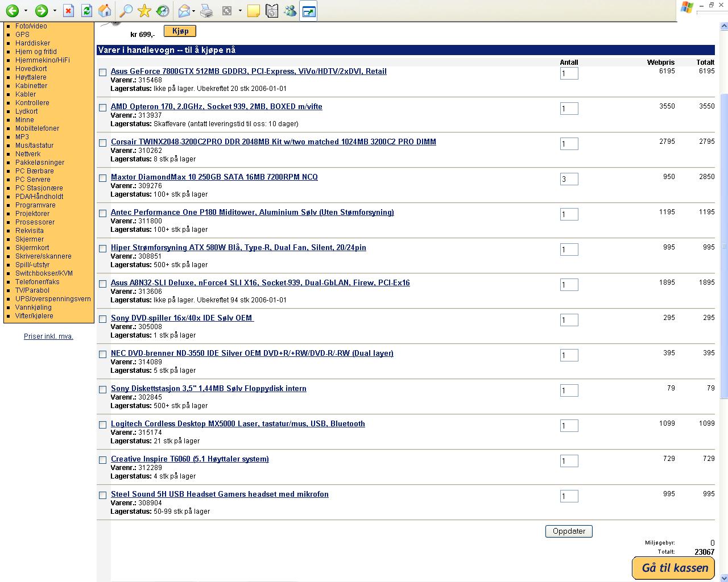
Task: Open the Priser inkl. mva. link
Action: (48, 336)
